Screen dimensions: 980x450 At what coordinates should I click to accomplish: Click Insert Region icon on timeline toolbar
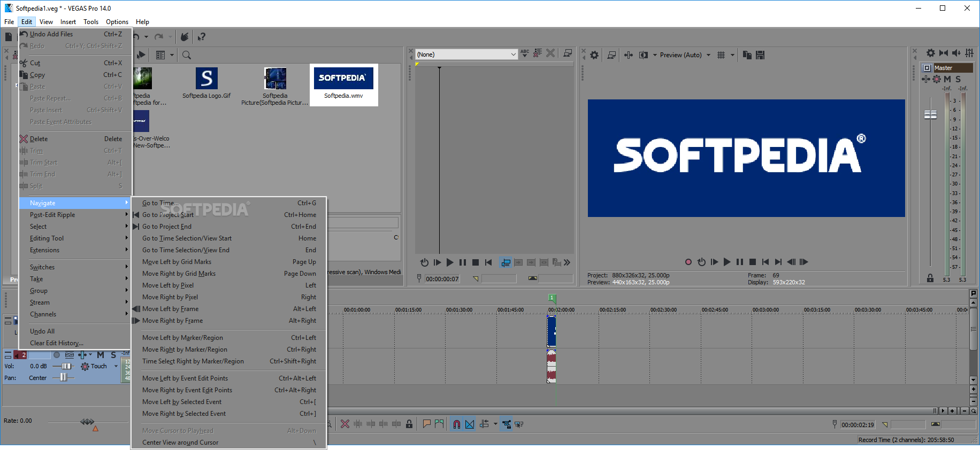[439, 424]
